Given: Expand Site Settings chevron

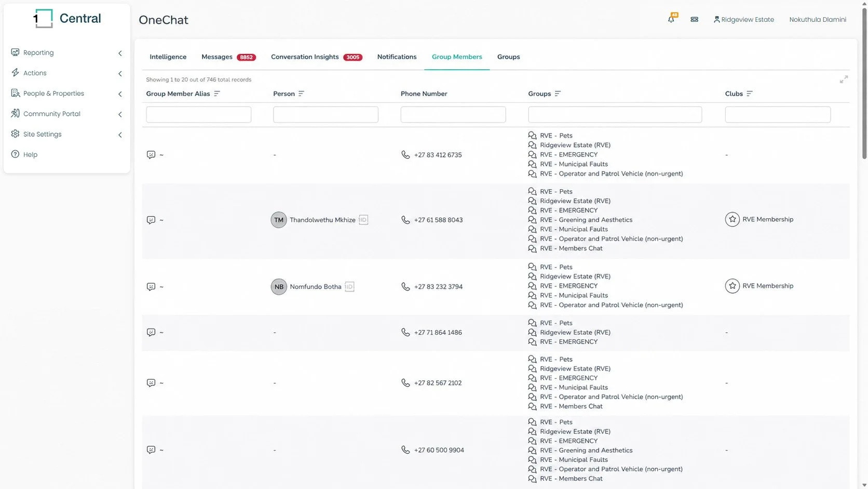Looking at the screenshot, I should coord(120,135).
